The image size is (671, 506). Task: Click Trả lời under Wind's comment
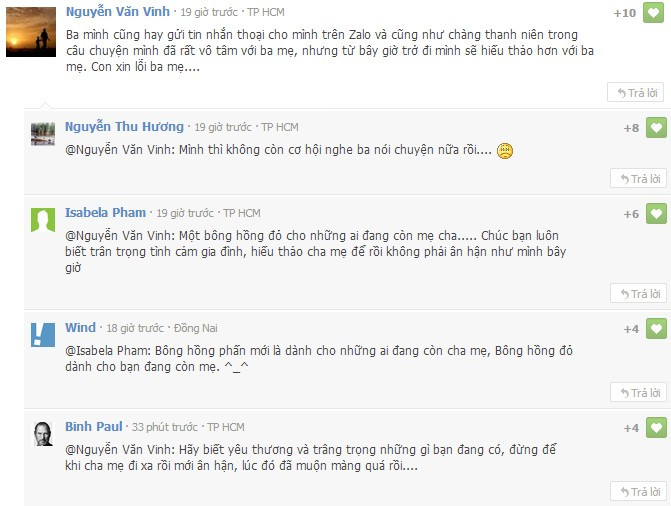(x=638, y=393)
